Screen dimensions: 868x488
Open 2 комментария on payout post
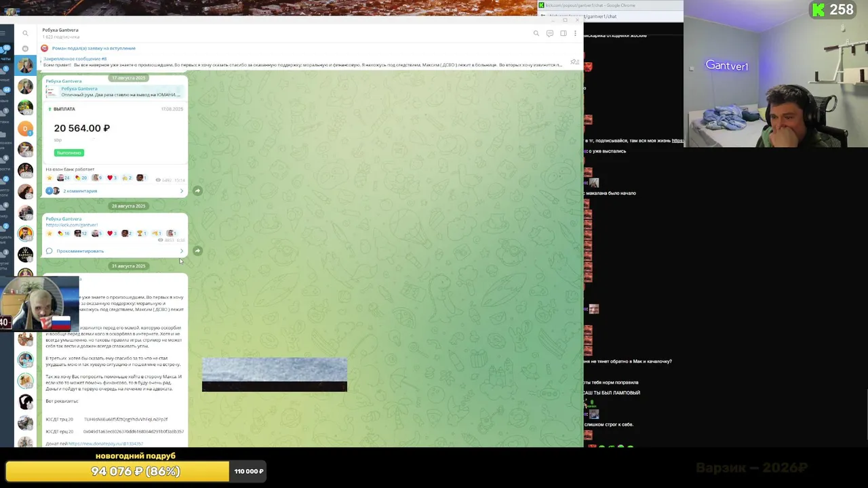point(80,191)
